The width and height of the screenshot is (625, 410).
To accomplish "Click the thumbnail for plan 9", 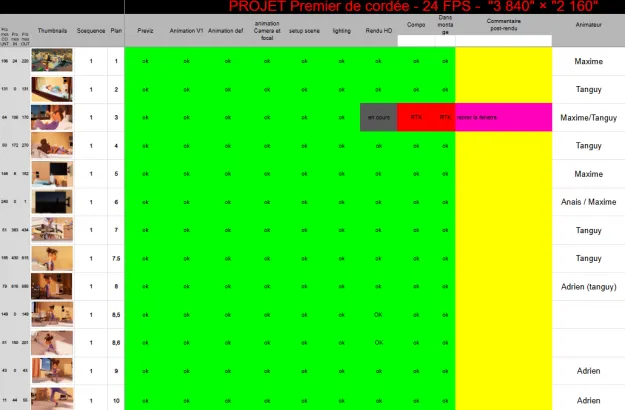I will pyautogui.click(x=52, y=371).
